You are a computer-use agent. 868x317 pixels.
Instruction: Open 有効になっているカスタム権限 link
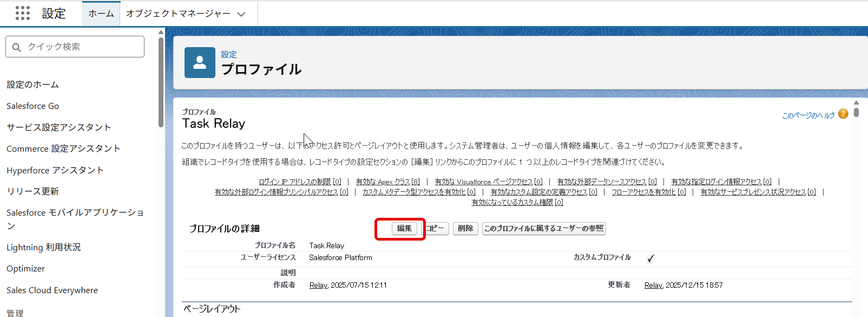517,202
